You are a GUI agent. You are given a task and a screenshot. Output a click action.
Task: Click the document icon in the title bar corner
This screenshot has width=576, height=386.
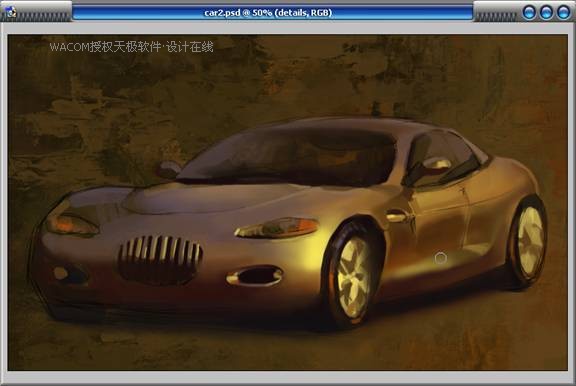click(x=10, y=12)
